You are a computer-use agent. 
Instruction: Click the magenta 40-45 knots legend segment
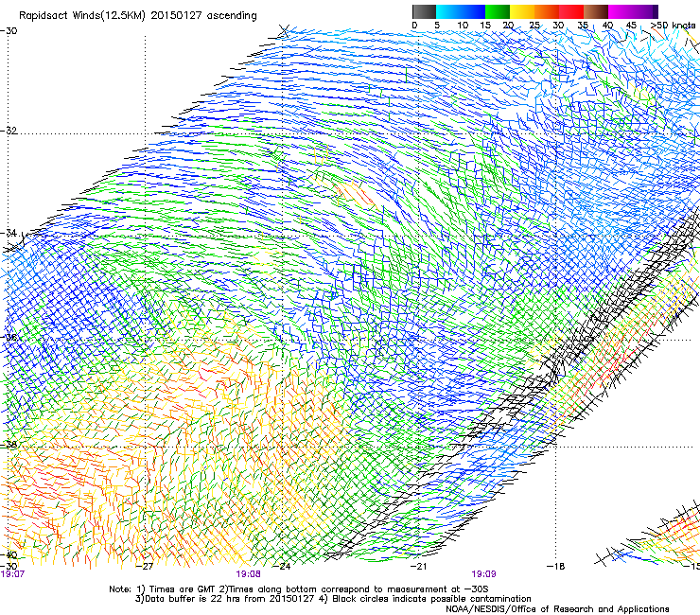pyautogui.click(x=621, y=12)
